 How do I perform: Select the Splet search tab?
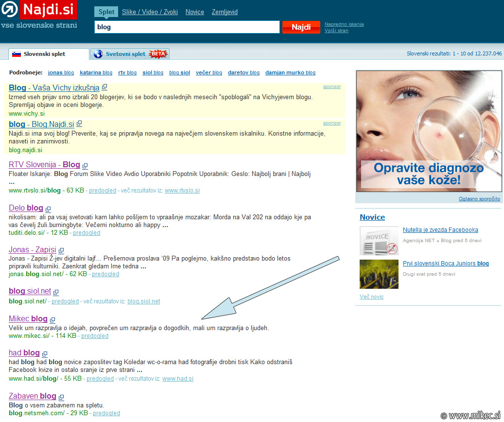pyautogui.click(x=106, y=12)
